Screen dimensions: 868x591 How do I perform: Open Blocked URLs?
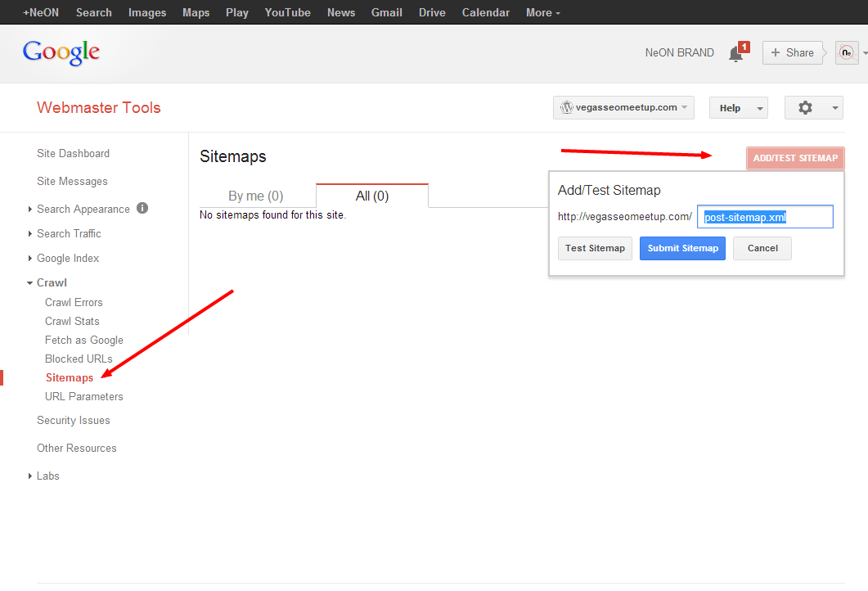tap(79, 359)
